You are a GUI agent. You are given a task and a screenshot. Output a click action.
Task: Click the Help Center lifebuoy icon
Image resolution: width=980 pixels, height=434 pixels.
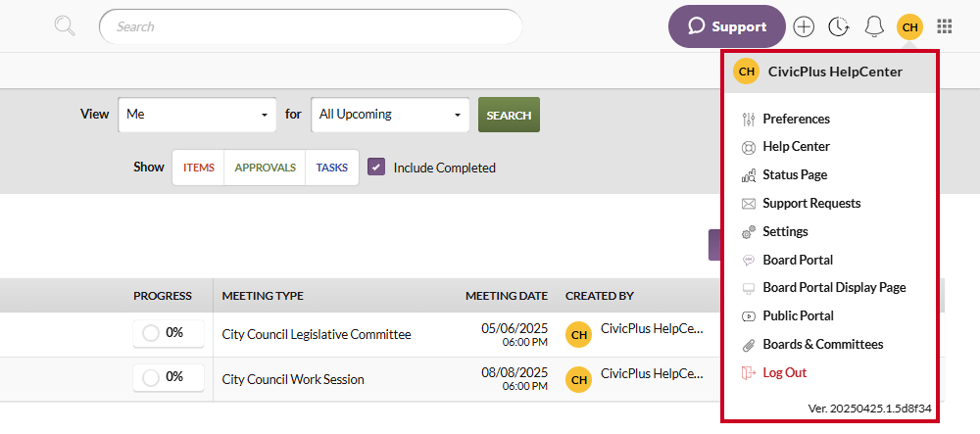pyautogui.click(x=748, y=147)
